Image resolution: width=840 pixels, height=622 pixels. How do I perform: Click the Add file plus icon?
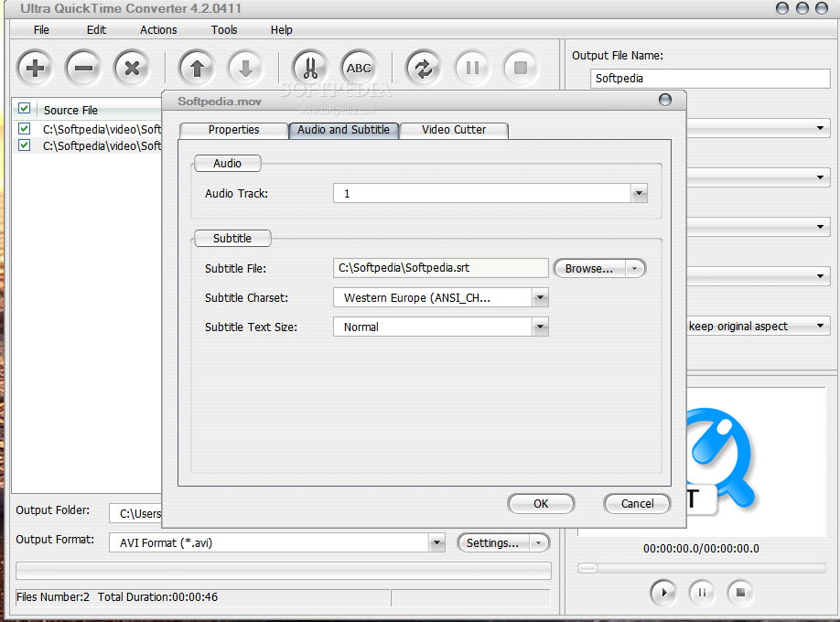[35, 68]
